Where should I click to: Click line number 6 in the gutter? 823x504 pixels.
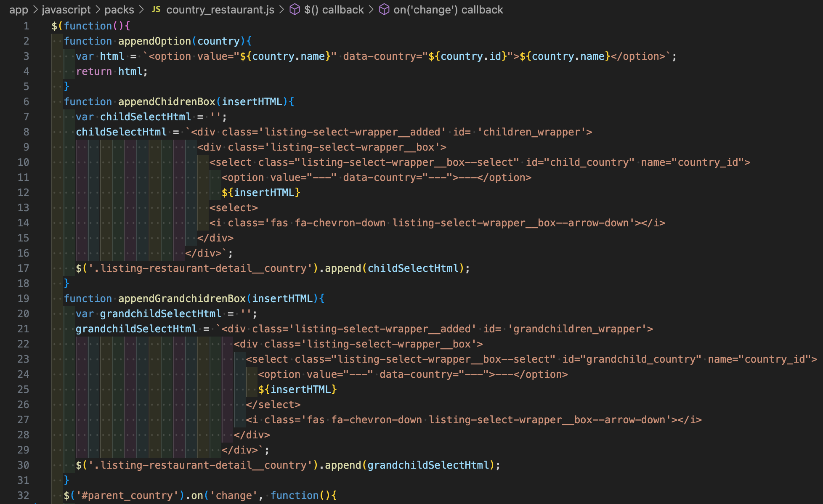pyautogui.click(x=27, y=102)
